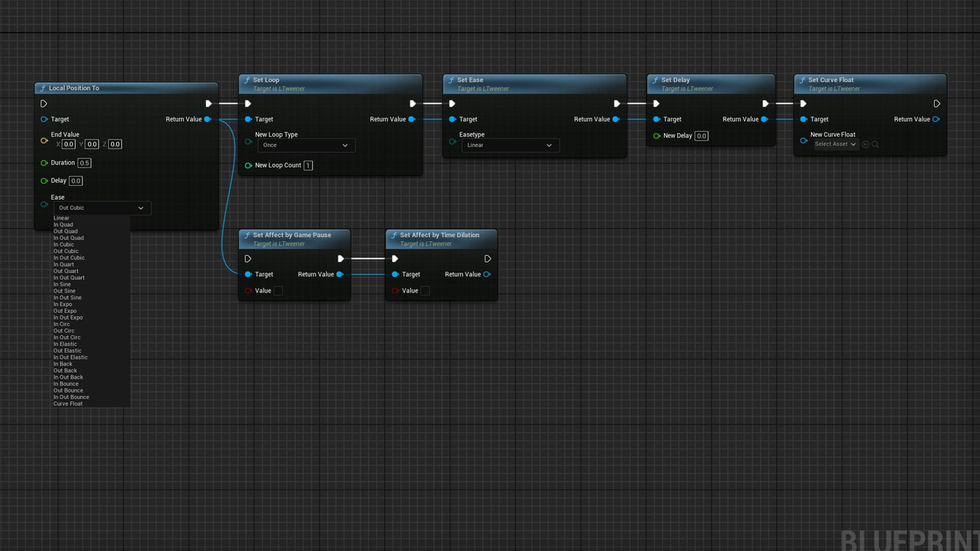Click the input exec pin on Set Affect by Game Pause

(248, 259)
